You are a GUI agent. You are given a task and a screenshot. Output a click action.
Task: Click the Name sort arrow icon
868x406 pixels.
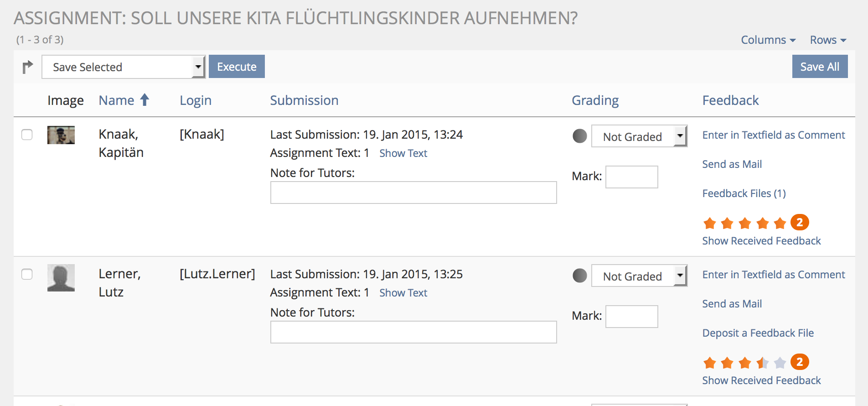(145, 100)
